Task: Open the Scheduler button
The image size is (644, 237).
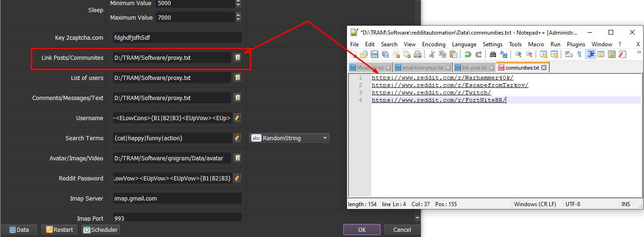Action: 100,230
